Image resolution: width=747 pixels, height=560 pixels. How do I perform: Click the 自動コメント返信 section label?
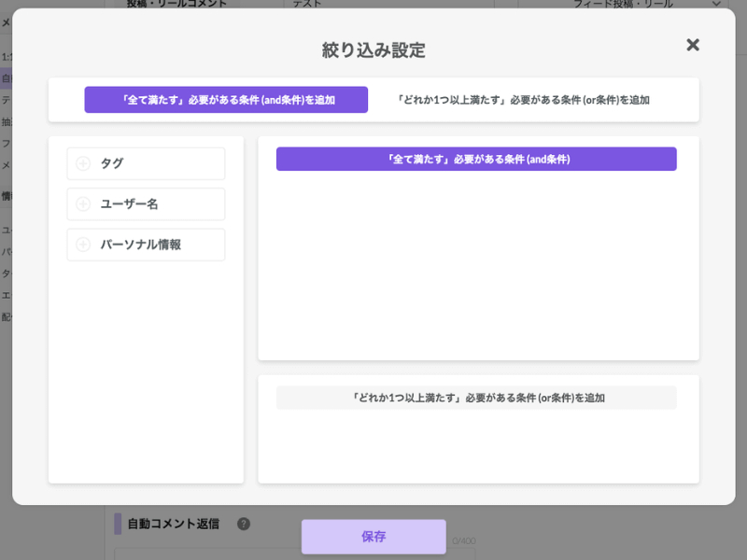(x=174, y=524)
